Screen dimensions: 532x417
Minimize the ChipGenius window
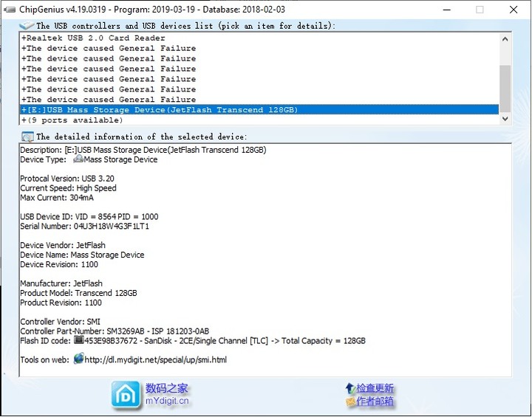tap(447, 10)
